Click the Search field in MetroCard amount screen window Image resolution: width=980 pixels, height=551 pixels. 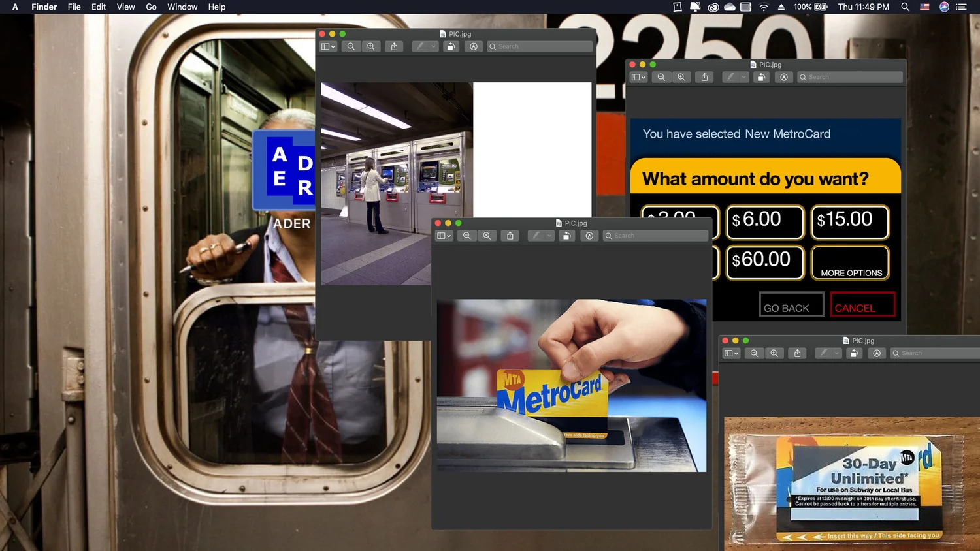850,77
